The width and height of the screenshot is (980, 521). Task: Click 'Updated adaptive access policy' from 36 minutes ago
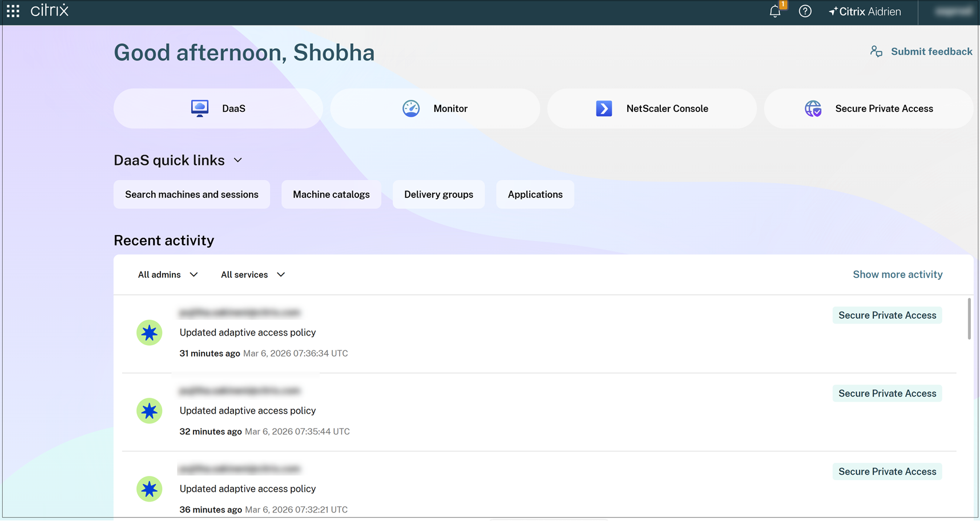coord(248,489)
